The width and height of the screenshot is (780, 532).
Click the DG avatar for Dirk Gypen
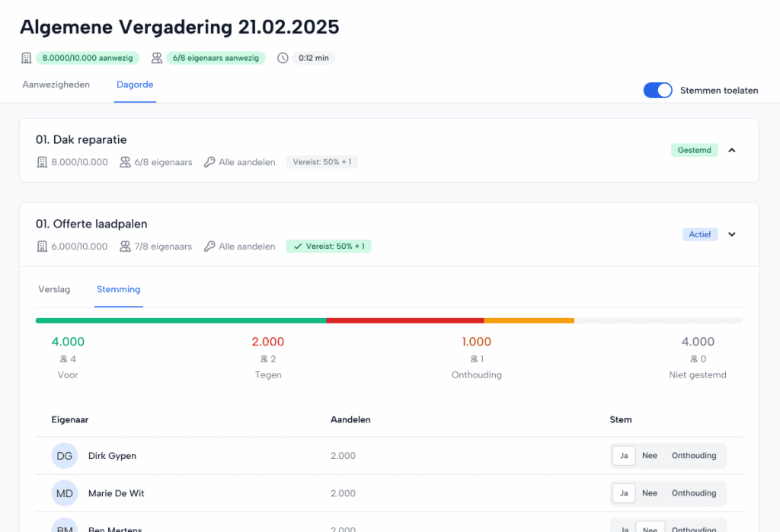(x=65, y=456)
